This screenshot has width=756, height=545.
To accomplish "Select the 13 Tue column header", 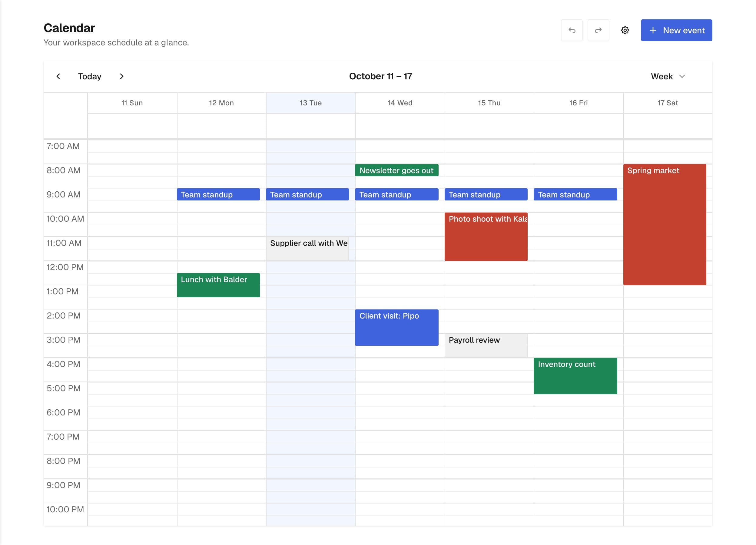I will [310, 103].
